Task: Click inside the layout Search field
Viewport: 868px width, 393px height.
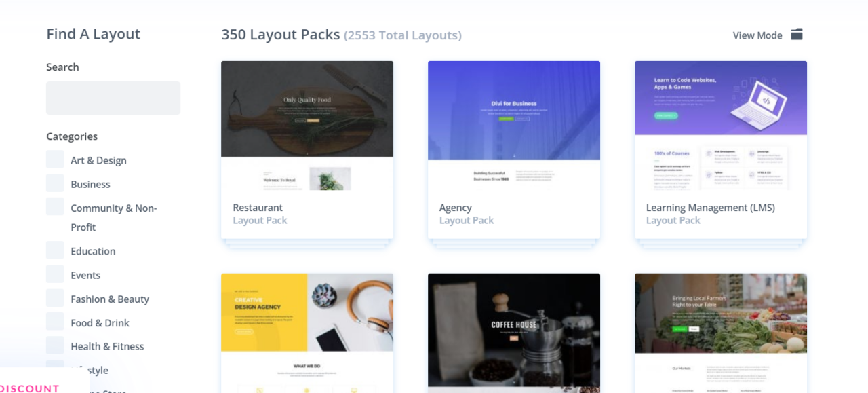Action: (113, 98)
